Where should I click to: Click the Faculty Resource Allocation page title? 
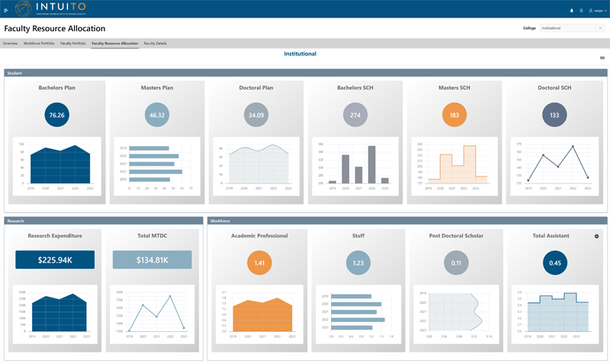[x=54, y=28]
